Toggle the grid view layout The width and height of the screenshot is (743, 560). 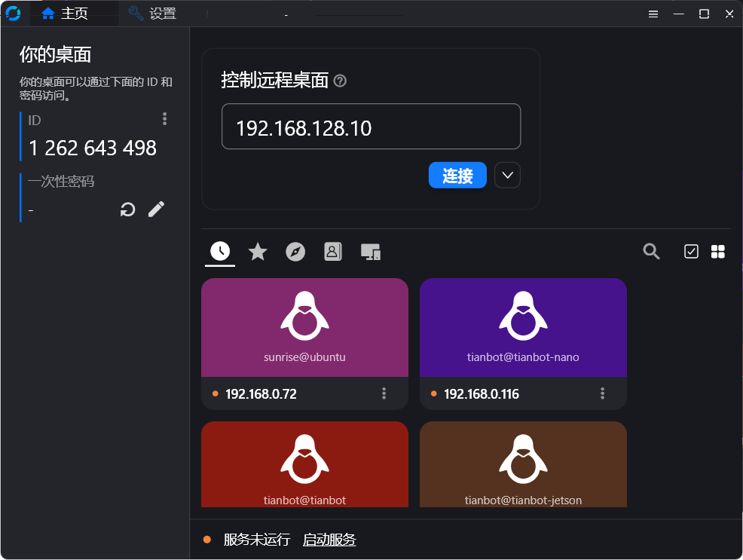click(x=717, y=252)
